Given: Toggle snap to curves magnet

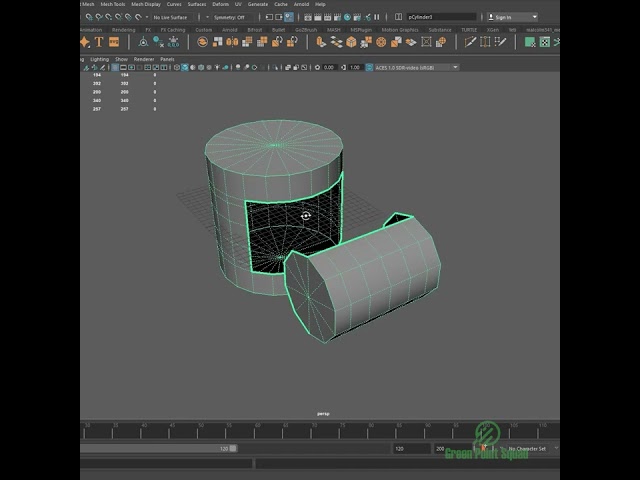Looking at the screenshot, I should 99,17.
